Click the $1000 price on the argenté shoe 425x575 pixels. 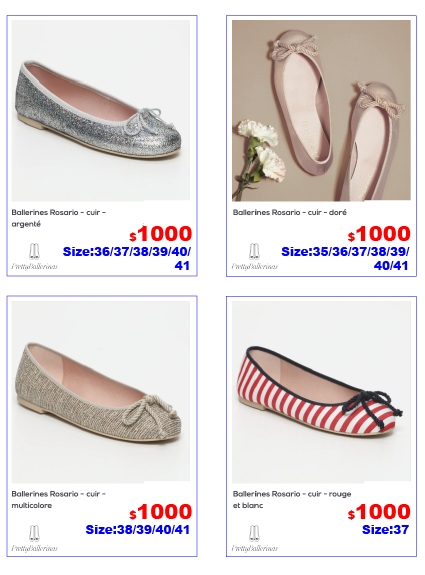(x=161, y=234)
